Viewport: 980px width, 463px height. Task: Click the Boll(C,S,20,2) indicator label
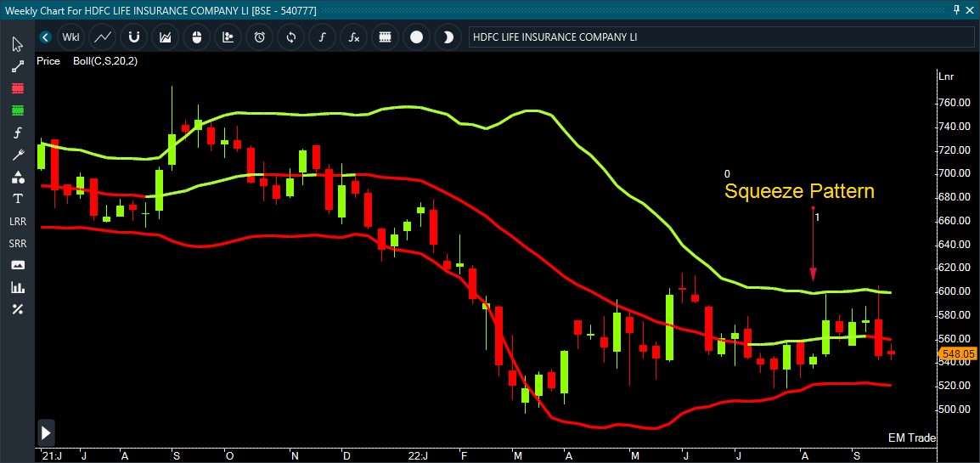[x=105, y=61]
